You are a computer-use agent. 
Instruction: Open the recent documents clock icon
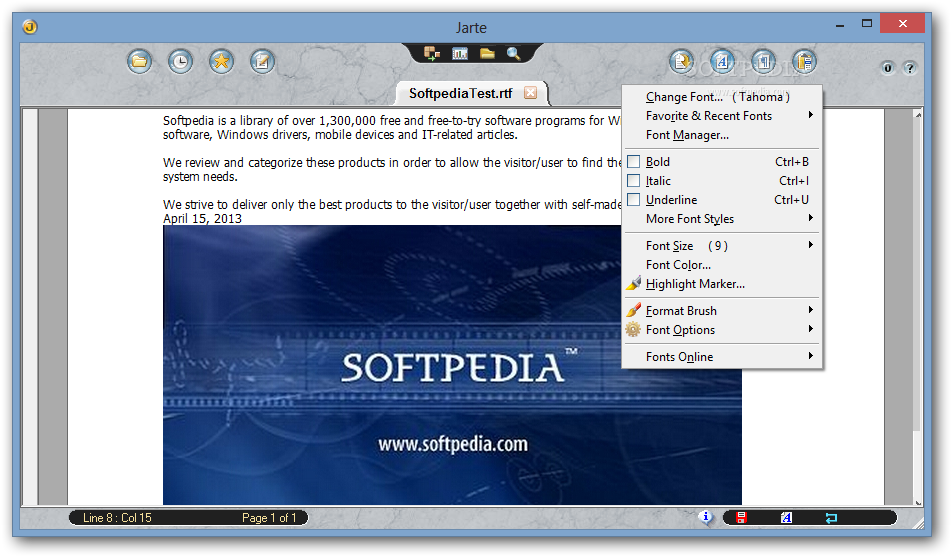tap(180, 61)
